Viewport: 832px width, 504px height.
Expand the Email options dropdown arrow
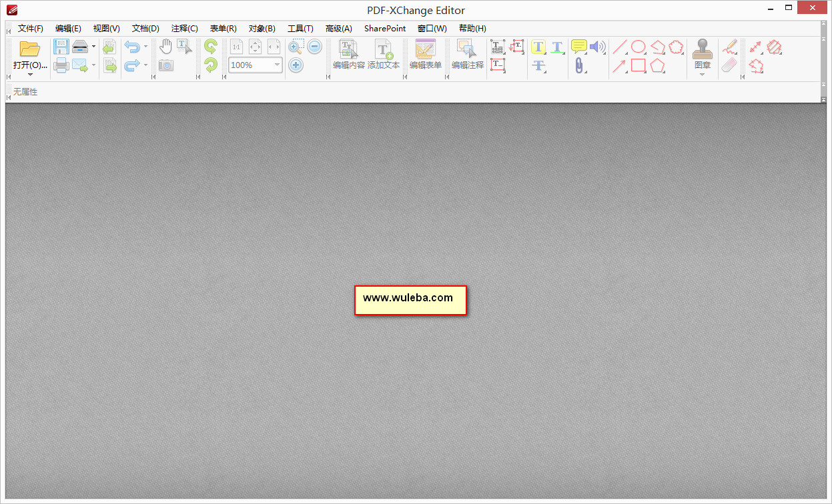click(x=93, y=65)
